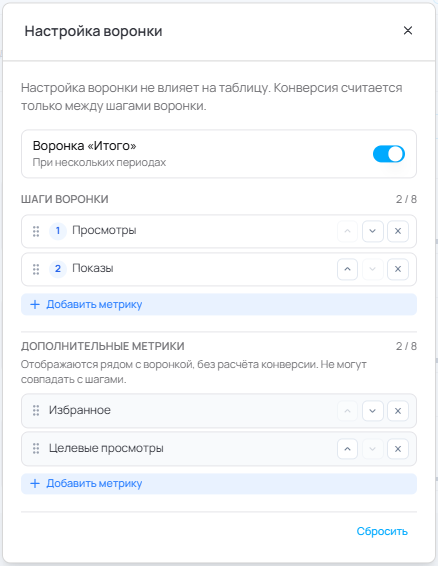Remove the Избранное metric
Viewport: 438px width, 566px height.
(398, 411)
